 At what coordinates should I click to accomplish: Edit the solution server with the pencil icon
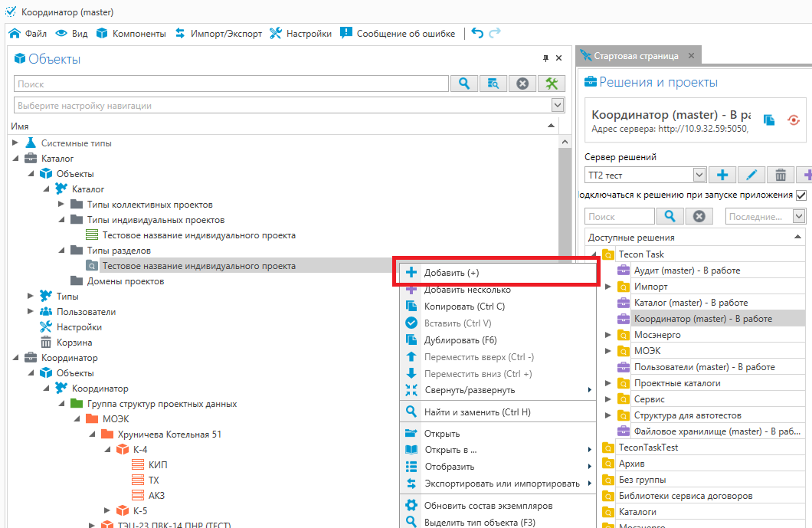coord(751,175)
